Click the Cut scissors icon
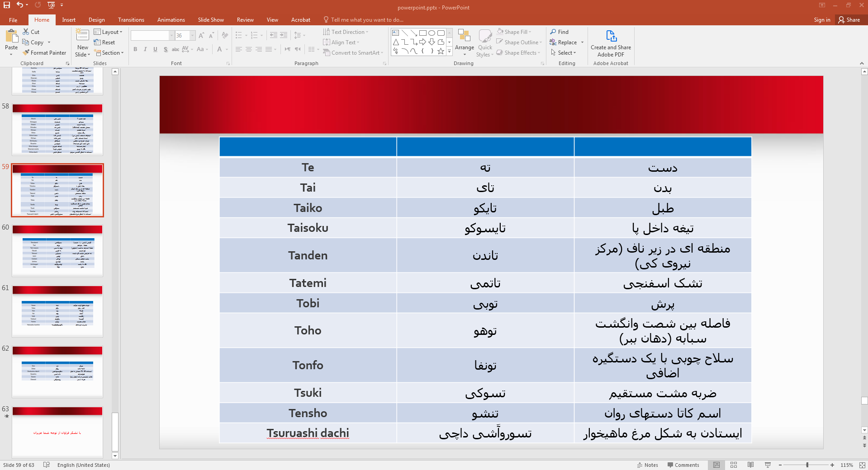868x470 pixels. (x=26, y=32)
